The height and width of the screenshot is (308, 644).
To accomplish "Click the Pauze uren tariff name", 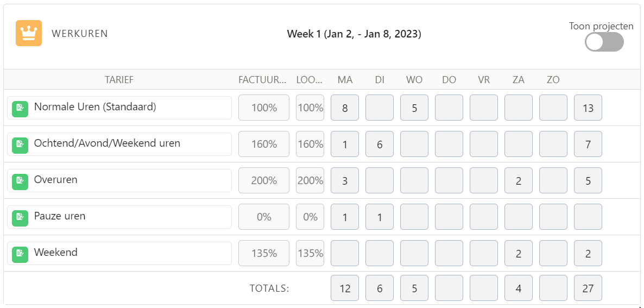I will coord(60,216).
